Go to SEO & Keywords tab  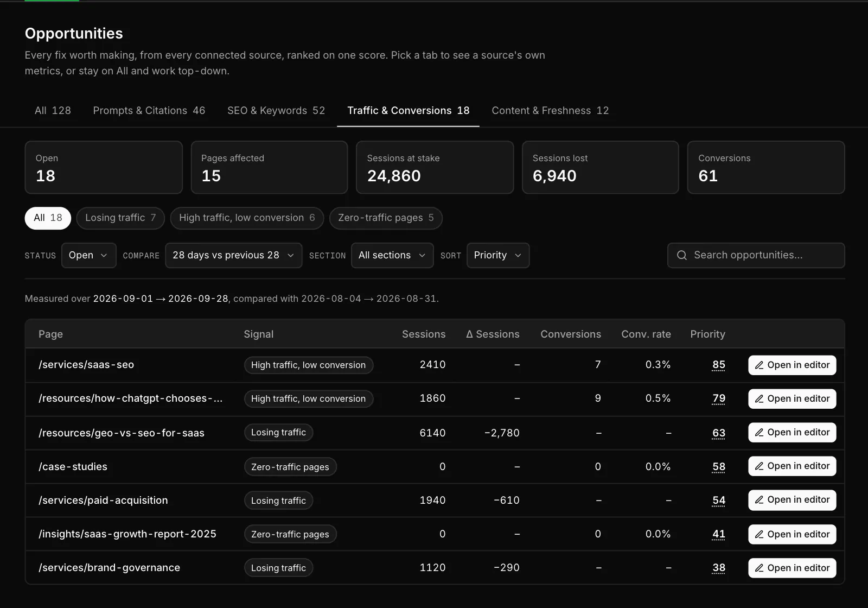276,111
